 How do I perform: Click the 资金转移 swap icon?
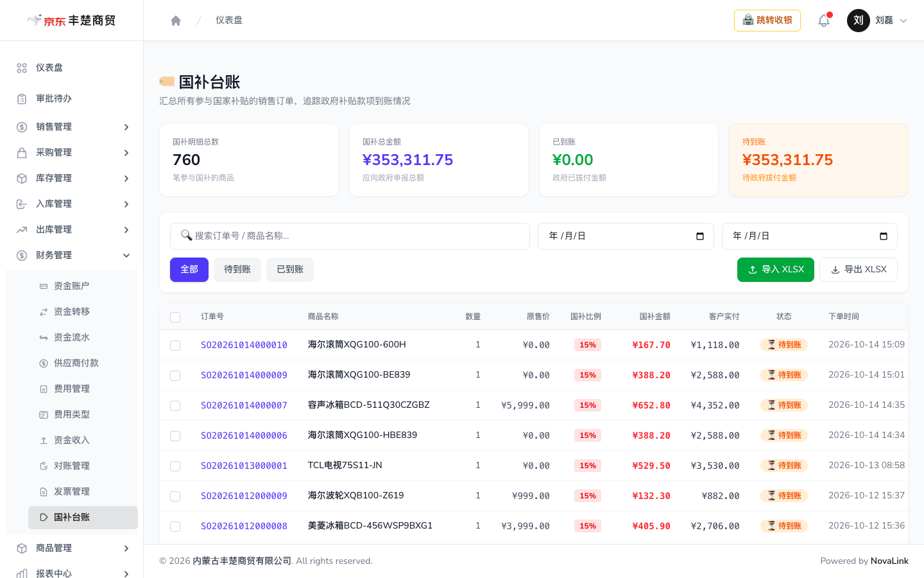44,312
